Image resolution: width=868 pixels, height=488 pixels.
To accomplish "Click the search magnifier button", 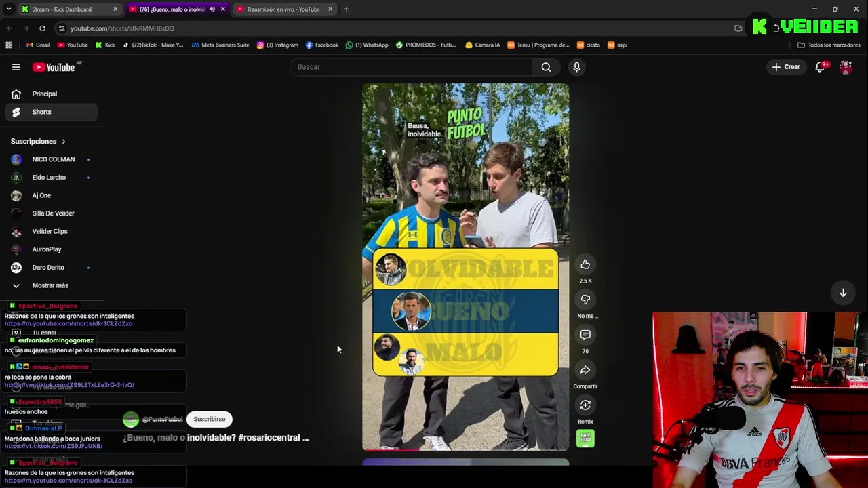I will click(546, 67).
